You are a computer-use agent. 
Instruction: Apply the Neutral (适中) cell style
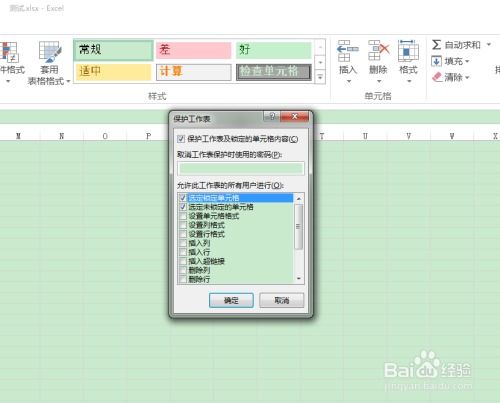(x=113, y=72)
